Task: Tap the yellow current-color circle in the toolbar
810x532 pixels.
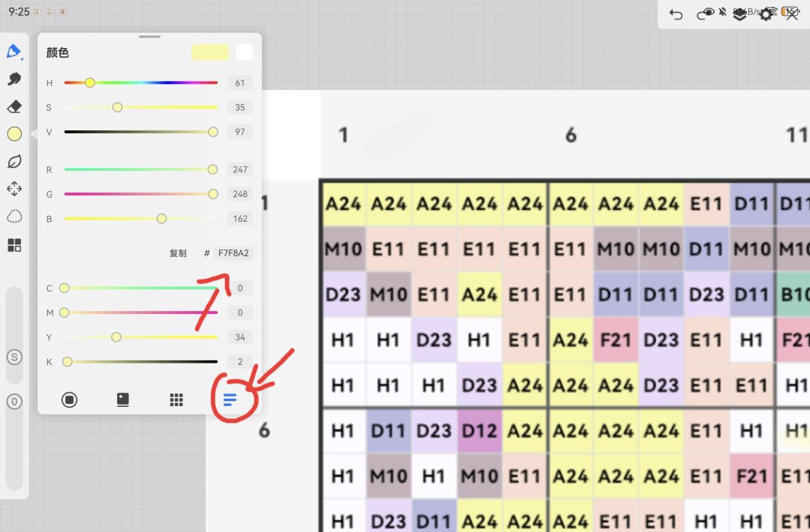Action: click(14, 133)
